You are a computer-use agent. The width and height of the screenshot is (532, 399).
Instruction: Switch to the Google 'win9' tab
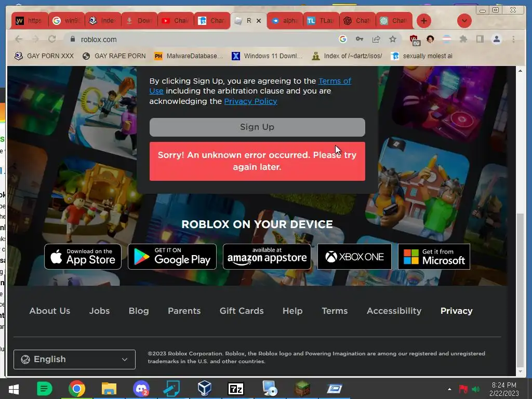coord(66,21)
